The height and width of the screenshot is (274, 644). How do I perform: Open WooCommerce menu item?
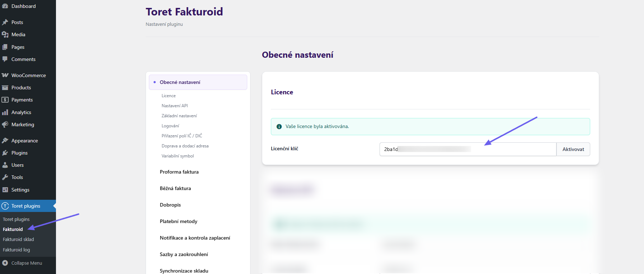[x=28, y=75]
